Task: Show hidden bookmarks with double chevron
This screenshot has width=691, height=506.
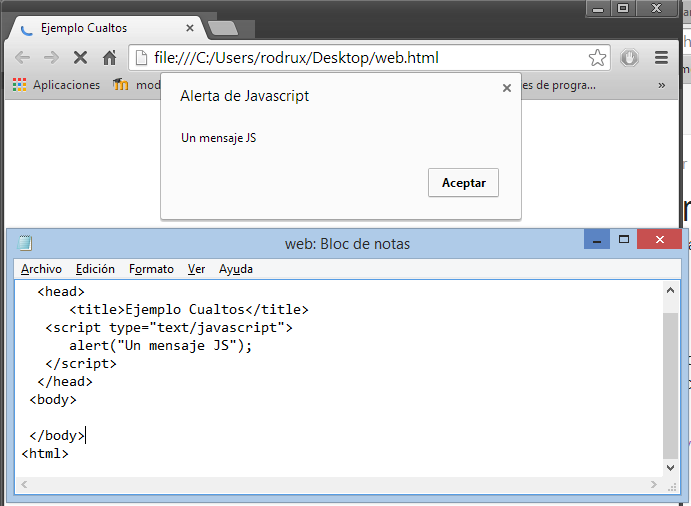Action: click(661, 85)
